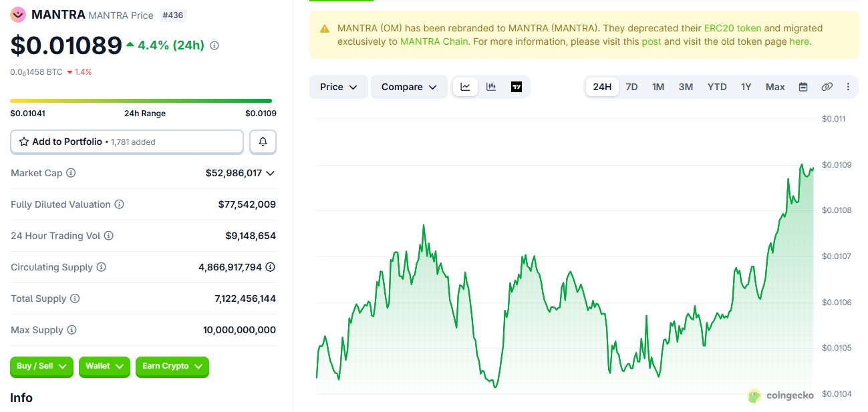The height and width of the screenshot is (412, 868).
Task: Click the Earn Crypto dropdown button
Action: coord(172,366)
